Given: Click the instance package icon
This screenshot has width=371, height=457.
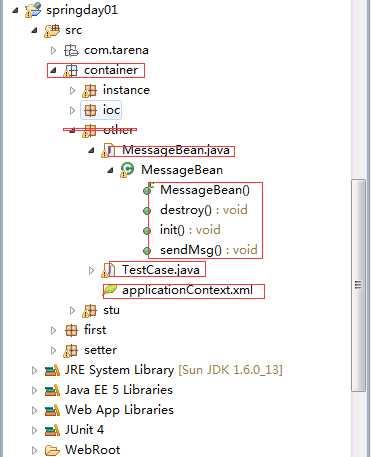Looking at the screenshot, I should pos(89,90).
